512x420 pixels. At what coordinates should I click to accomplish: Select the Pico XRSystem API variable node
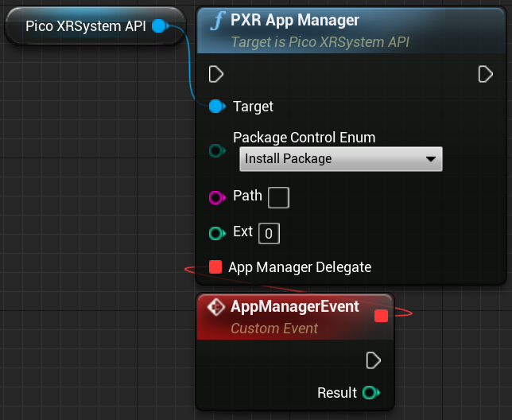pos(95,26)
